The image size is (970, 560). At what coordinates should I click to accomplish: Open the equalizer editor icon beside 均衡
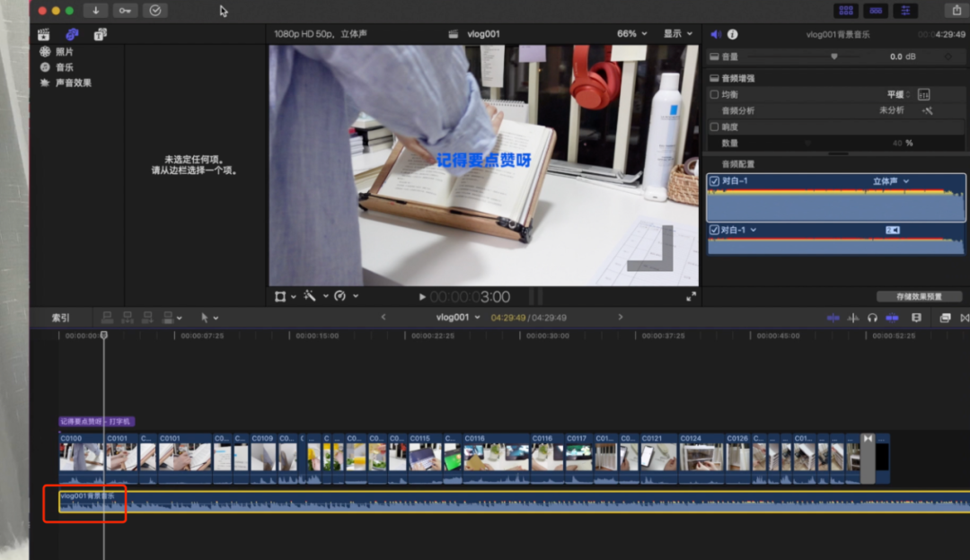point(923,94)
